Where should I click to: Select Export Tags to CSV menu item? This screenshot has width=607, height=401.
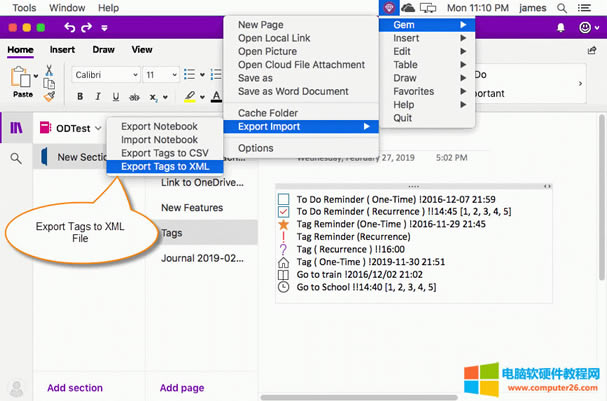(x=165, y=153)
